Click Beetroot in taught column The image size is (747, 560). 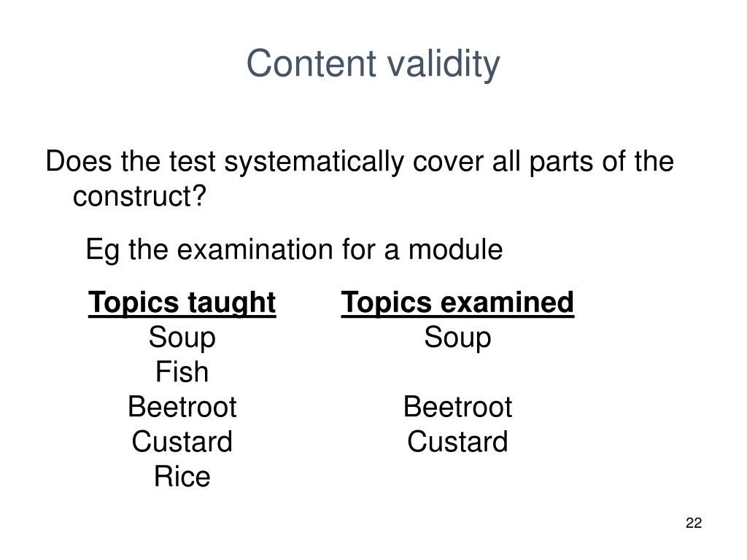point(182,407)
